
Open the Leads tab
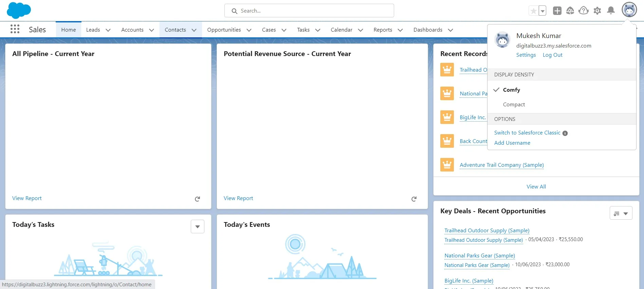point(93,30)
